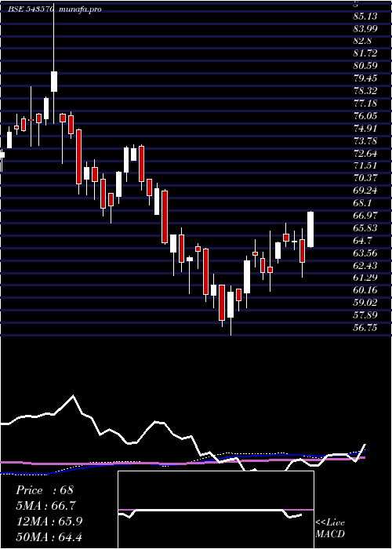
Task: Click the Price : 68 readout
Action: coord(45,490)
